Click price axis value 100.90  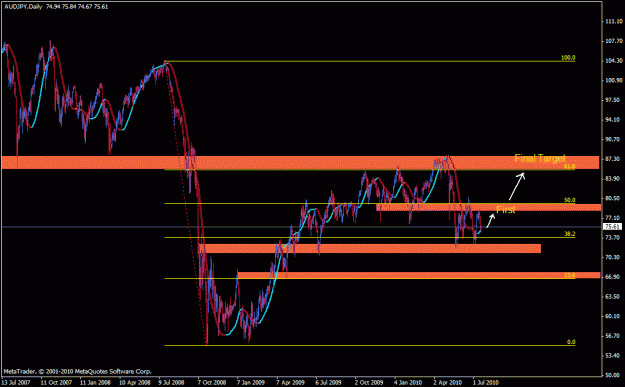tap(614, 80)
